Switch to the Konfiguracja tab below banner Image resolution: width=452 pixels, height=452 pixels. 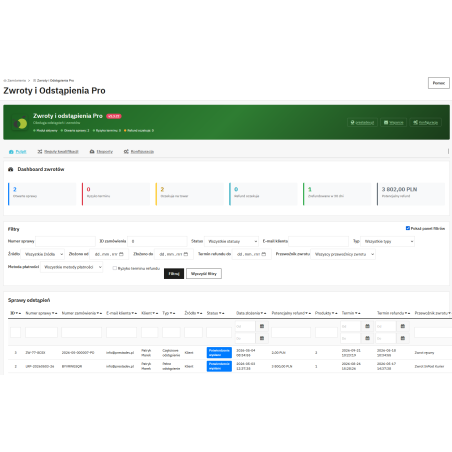click(139, 152)
